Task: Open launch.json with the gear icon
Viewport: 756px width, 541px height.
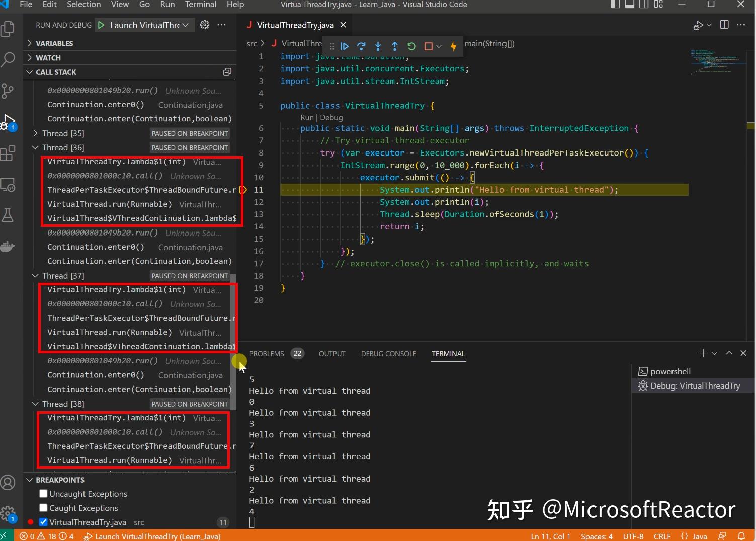Action: point(205,25)
